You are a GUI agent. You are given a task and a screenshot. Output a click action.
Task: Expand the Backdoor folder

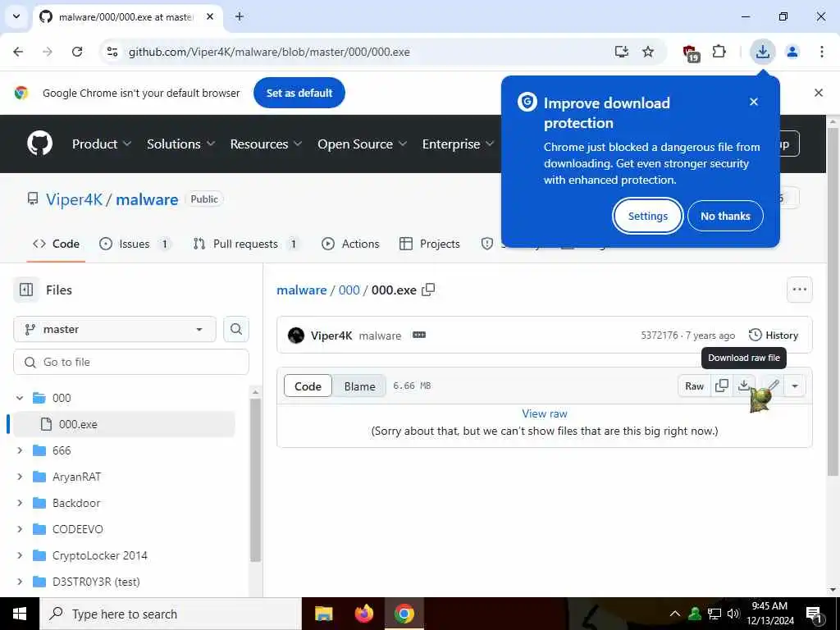click(20, 503)
